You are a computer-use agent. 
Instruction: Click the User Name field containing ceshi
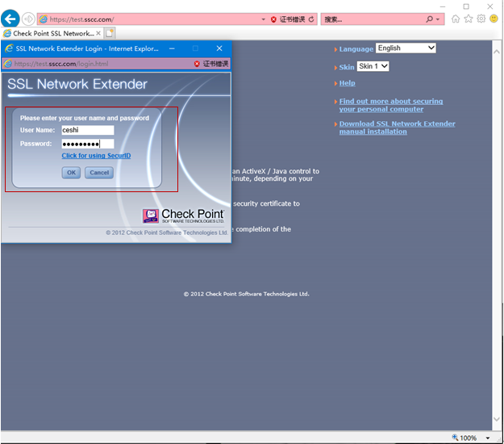point(88,130)
